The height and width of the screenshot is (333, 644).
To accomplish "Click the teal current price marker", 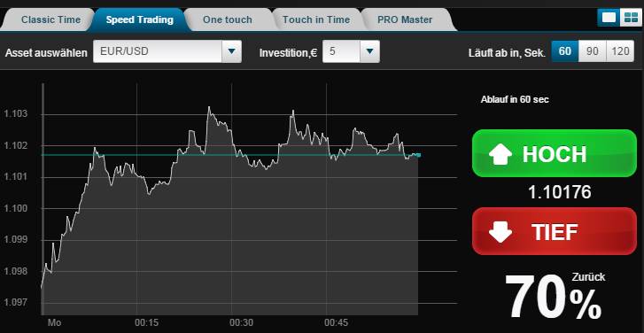I will point(416,155).
